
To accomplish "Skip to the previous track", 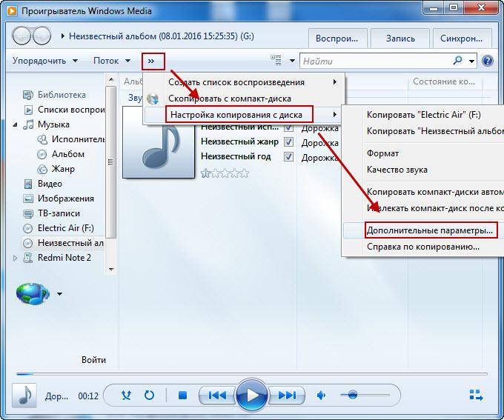I will 217,395.
